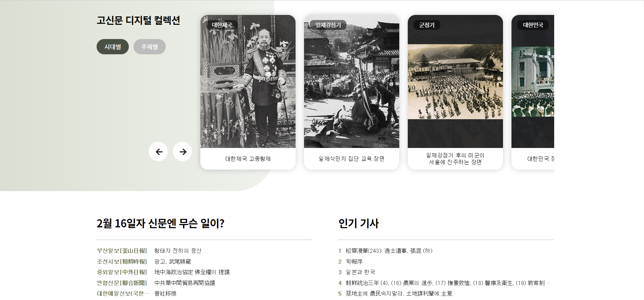
Task: Open the 부산일보[釜山日報] newspaper link
Action: coord(122,251)
